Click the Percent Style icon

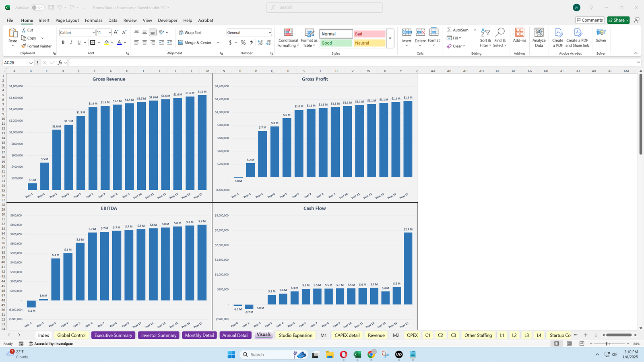coord(243,43)
